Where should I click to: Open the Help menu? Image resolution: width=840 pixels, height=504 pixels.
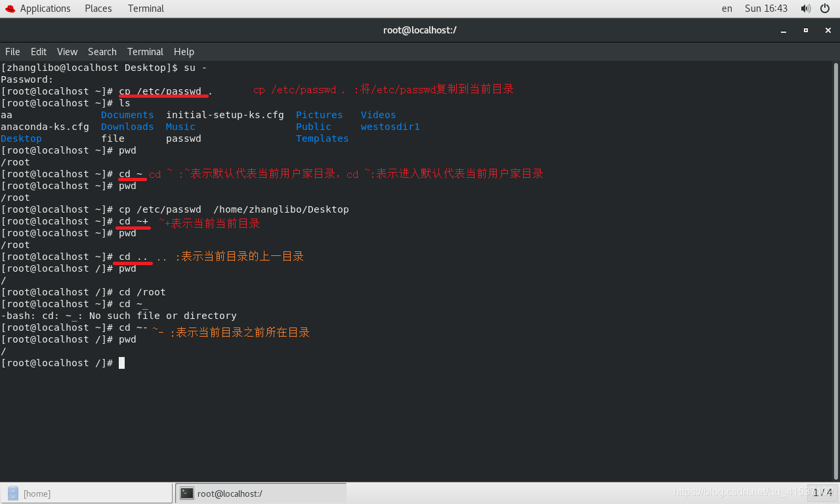(184, 52)
